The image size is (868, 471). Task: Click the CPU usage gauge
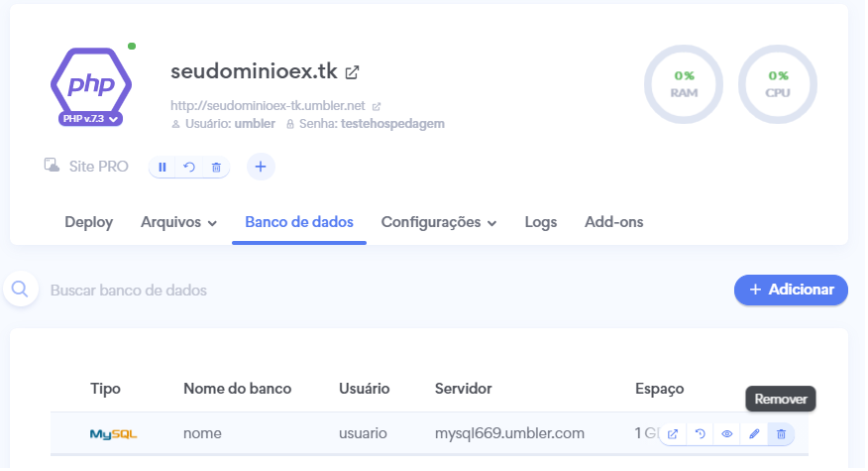pyautogui.click(x=778, y=84)
